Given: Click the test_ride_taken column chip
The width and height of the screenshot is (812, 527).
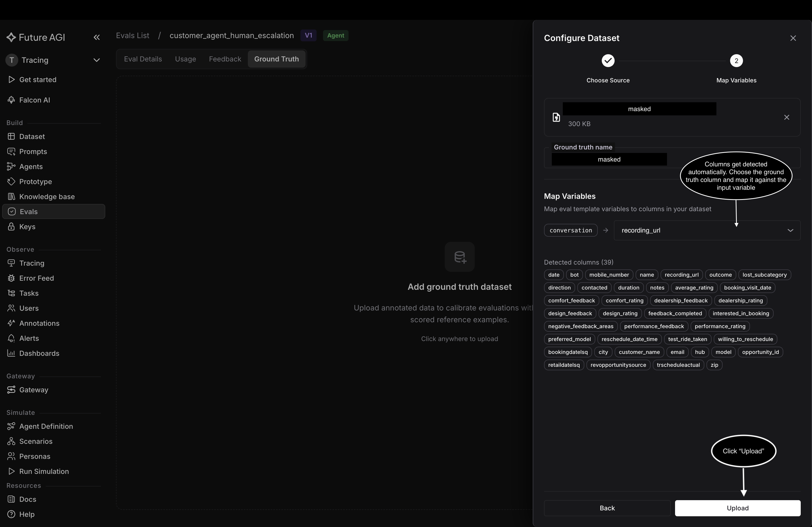Looking at the screenshot, I should 687,339.
